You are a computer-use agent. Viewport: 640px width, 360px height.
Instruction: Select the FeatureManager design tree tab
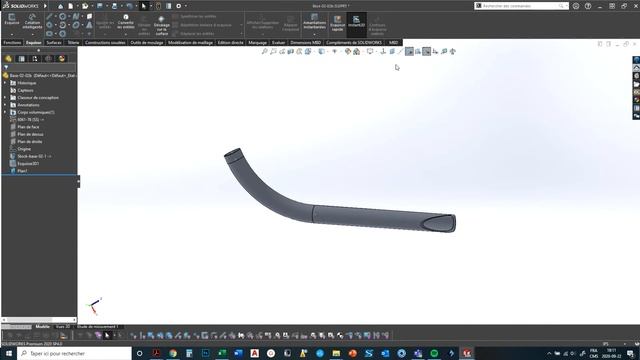pos(8,59)
